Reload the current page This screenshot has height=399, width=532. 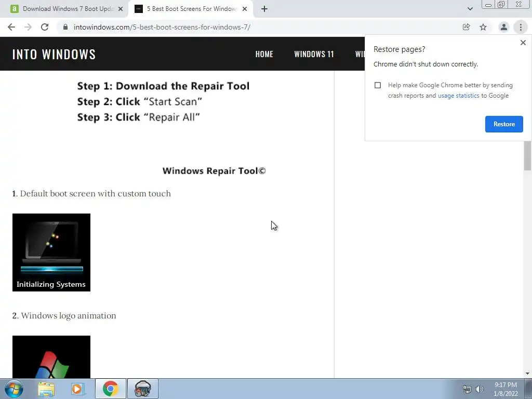click(x=45, y=27)
